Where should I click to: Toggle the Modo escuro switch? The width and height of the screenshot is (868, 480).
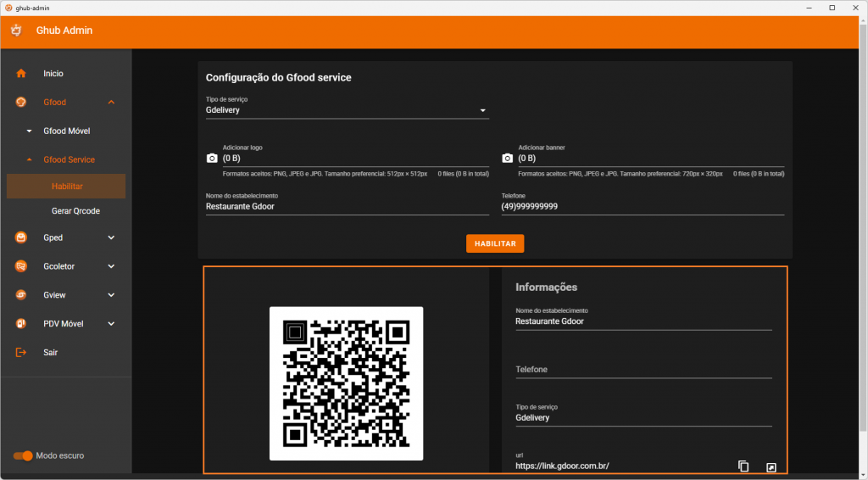pos(23,455)
